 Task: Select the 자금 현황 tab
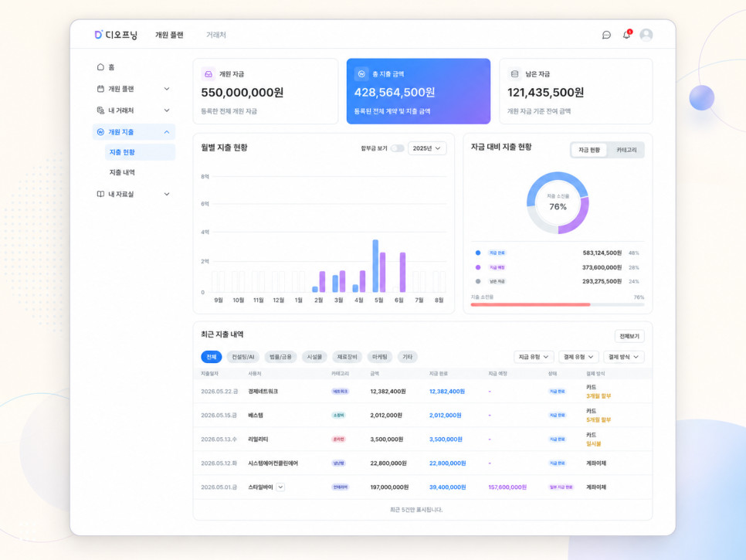(x=589, y=150)
